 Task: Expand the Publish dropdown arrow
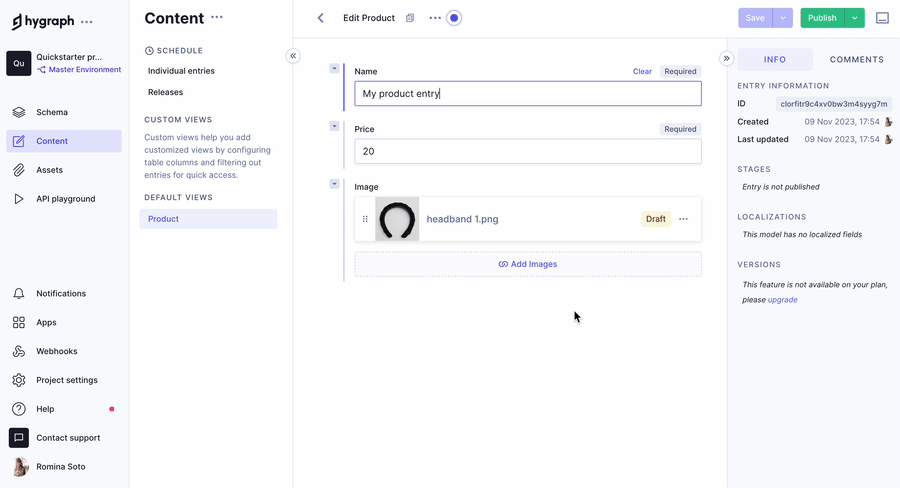(x=855, y=18)
